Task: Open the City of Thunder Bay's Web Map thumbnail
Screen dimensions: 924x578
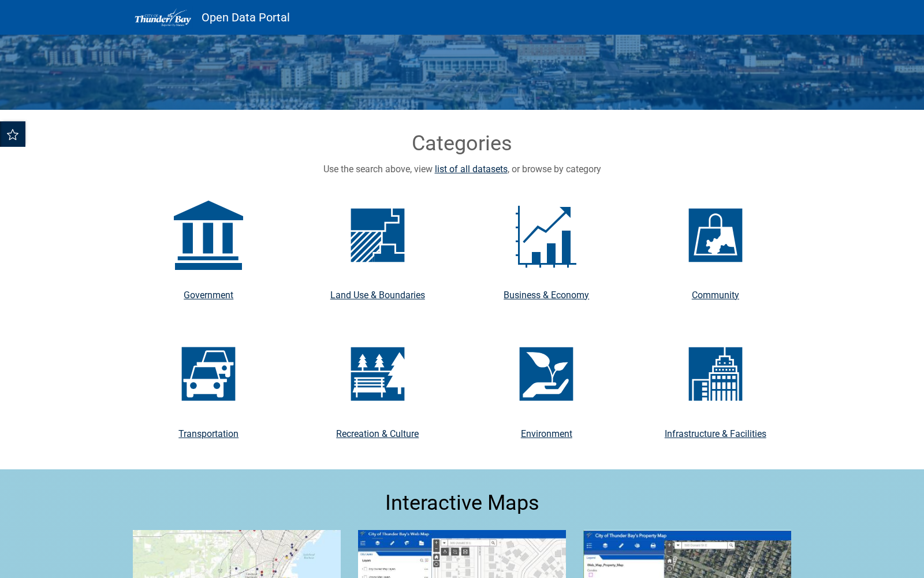Action: (x=462, y=554)
